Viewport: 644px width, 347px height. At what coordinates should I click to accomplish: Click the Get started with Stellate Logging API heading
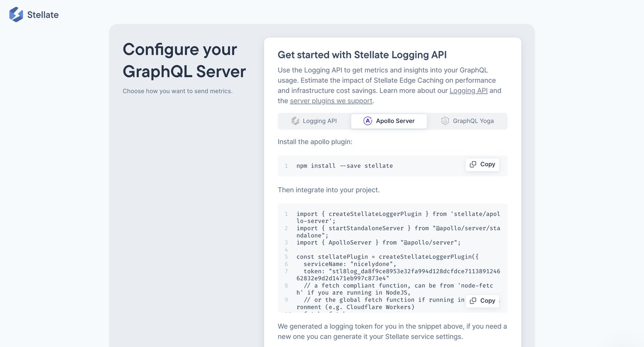362,55
